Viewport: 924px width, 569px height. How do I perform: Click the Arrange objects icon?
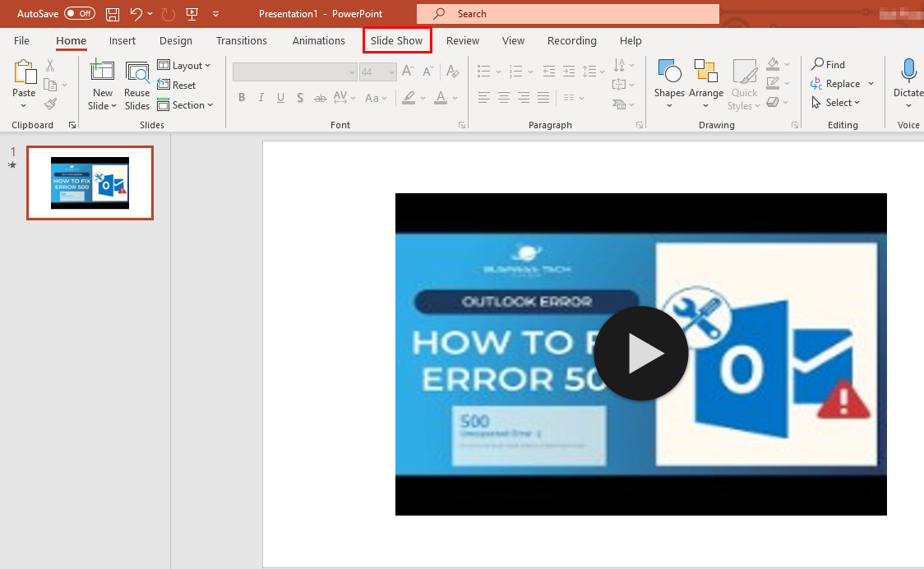(706, 72)
